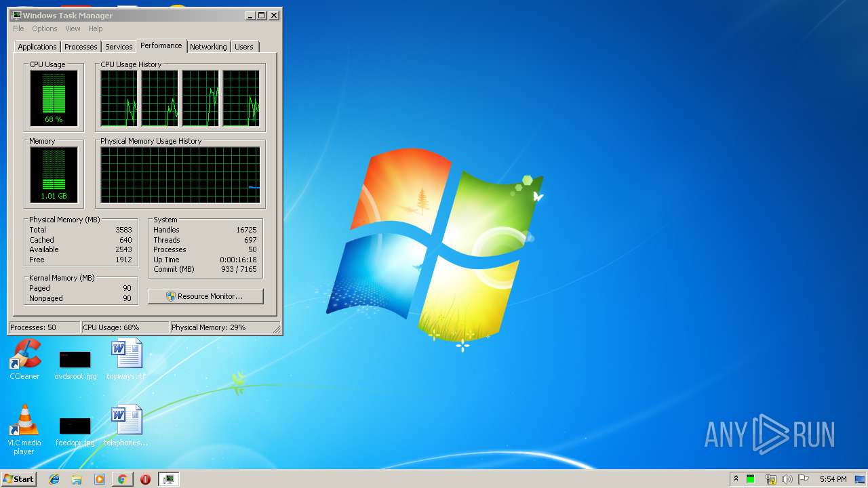Open the Options menu in Task Manager
Screen dimensions: 868x488
pos(45,28)
